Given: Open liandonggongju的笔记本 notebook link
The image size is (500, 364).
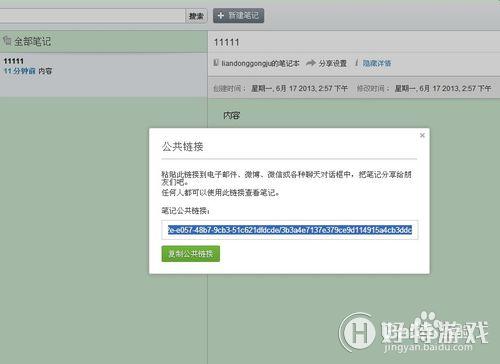Looking at the screenshot, I should pos(260,63).
